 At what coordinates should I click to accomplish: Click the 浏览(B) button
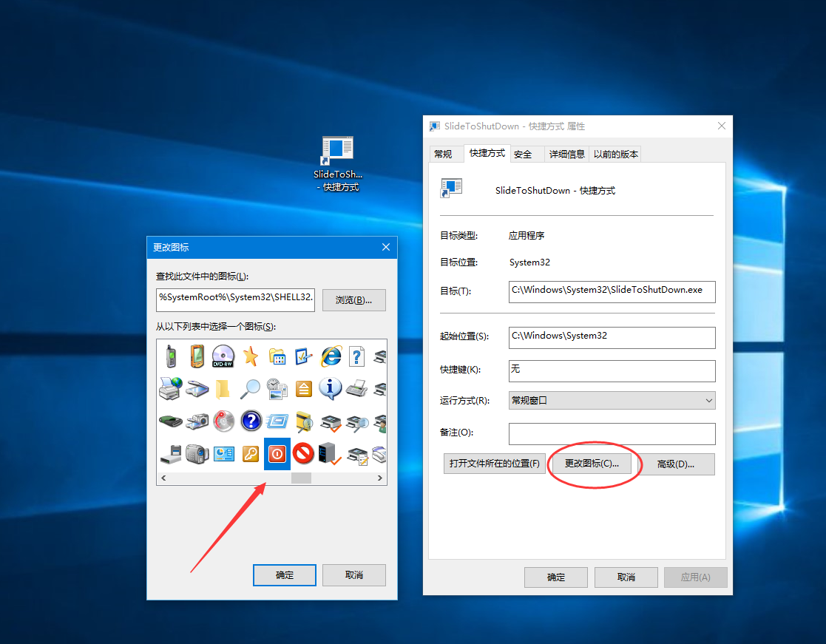click(353, 299)
